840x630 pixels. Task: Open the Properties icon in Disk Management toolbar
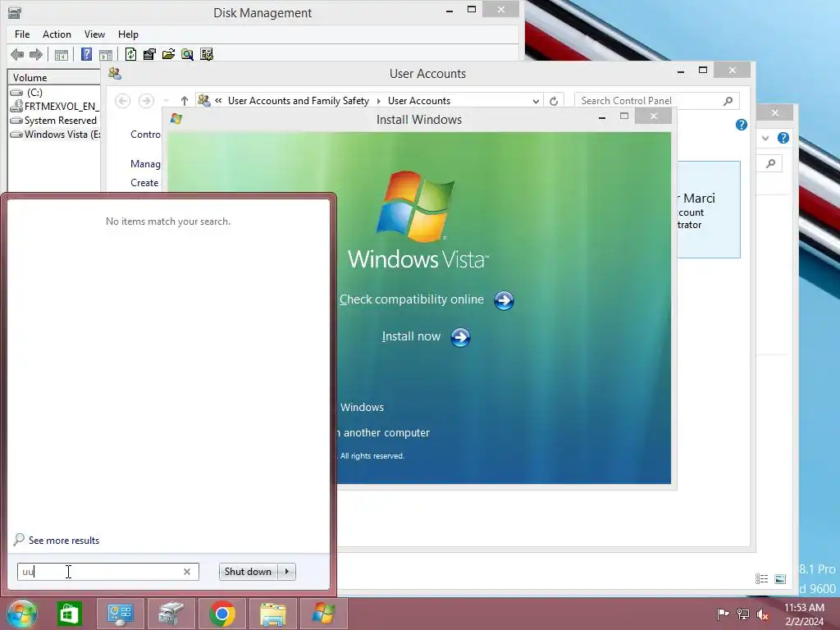[x=149, y=54]
